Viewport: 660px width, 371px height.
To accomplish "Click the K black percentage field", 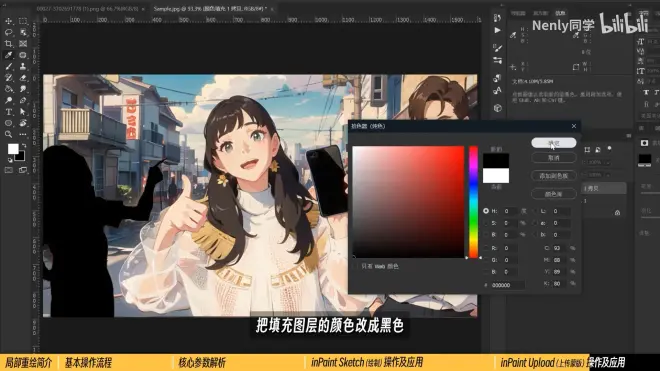I will click(x=560, y=284).
